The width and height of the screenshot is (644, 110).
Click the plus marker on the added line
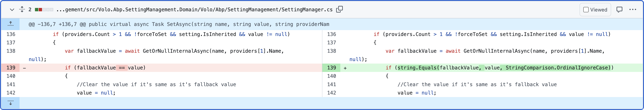[x=345, y=68]
